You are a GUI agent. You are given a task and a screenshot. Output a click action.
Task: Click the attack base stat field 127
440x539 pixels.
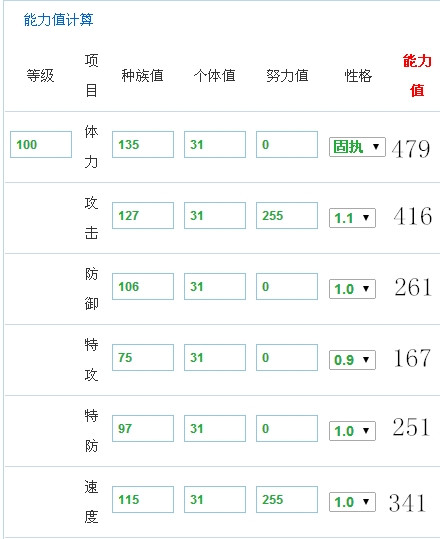pos(143,216)
